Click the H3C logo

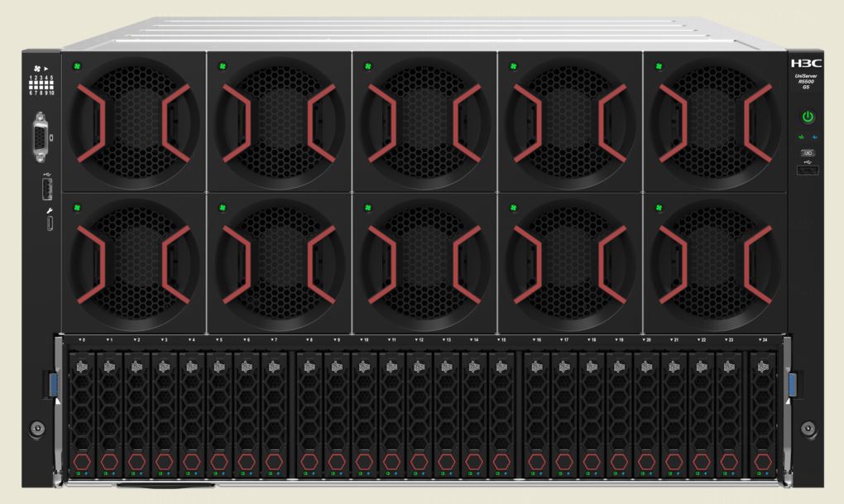(x=806, y=63)
